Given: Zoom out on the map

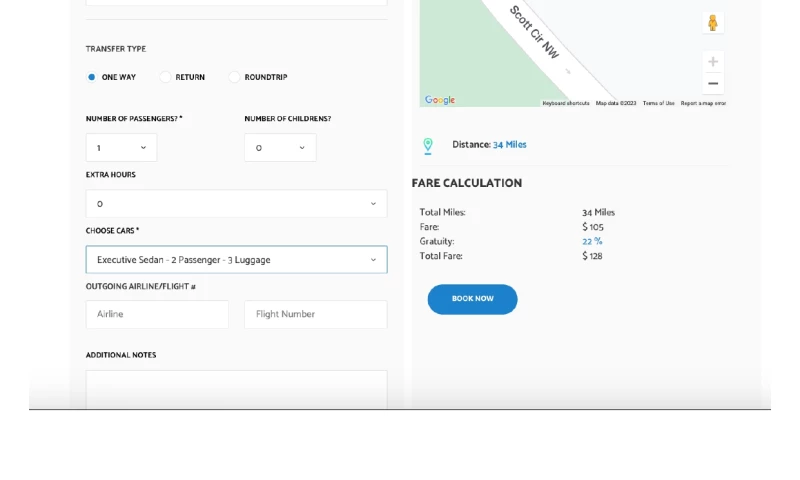Looking at the screenshot, I should 712,84.
